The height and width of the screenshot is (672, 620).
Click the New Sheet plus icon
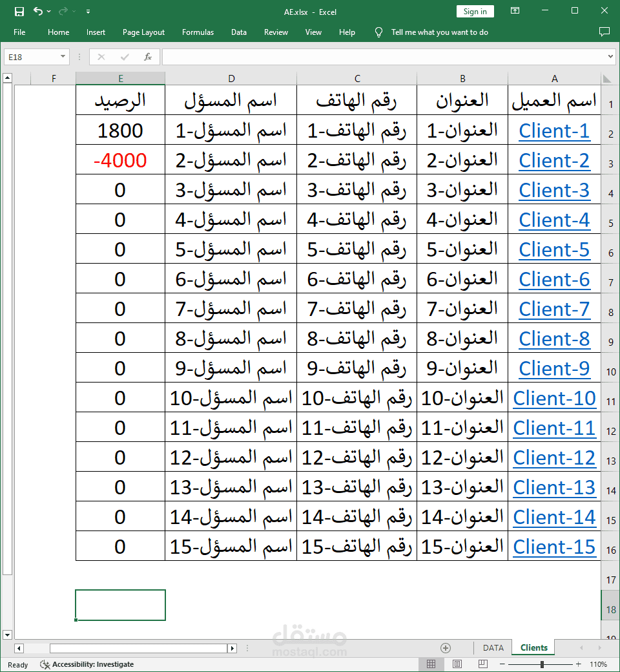[x=445, y=647]
